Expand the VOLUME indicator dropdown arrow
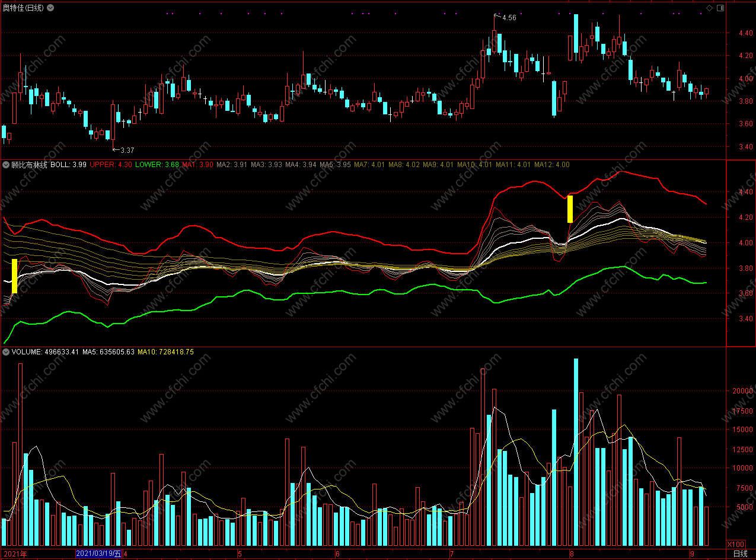 click(6, 352)
